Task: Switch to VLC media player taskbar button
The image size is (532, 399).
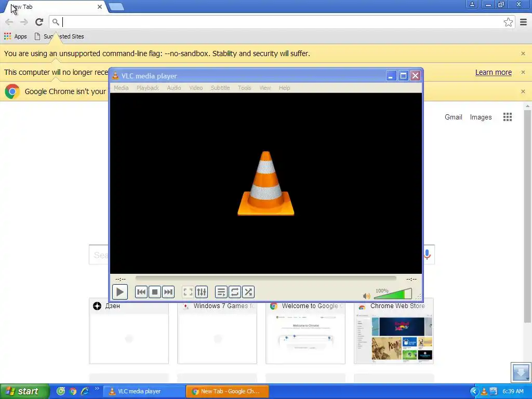Action: pyautogui.click(x=144, y=391)
